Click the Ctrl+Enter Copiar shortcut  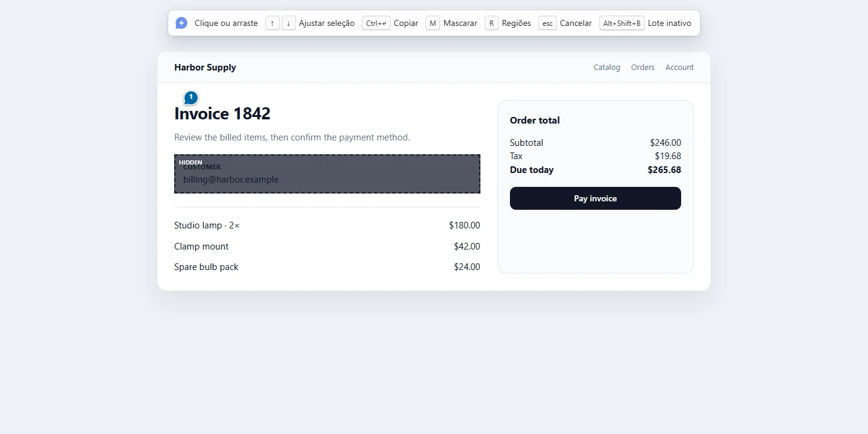390,23
